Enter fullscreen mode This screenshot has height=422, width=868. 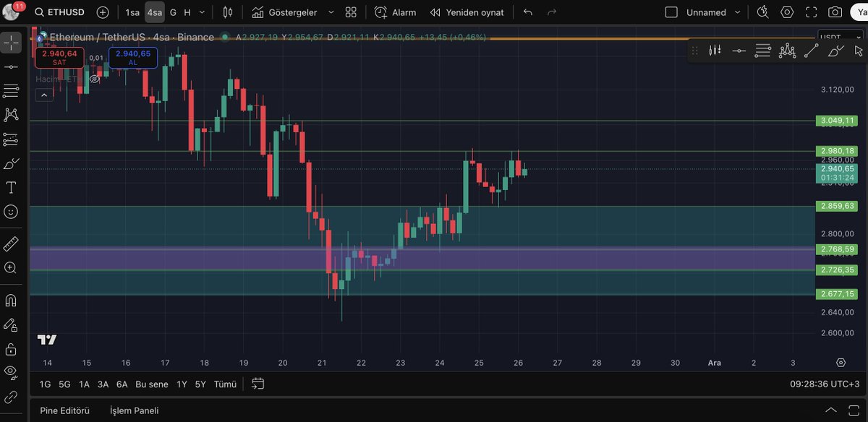[812, 12]
